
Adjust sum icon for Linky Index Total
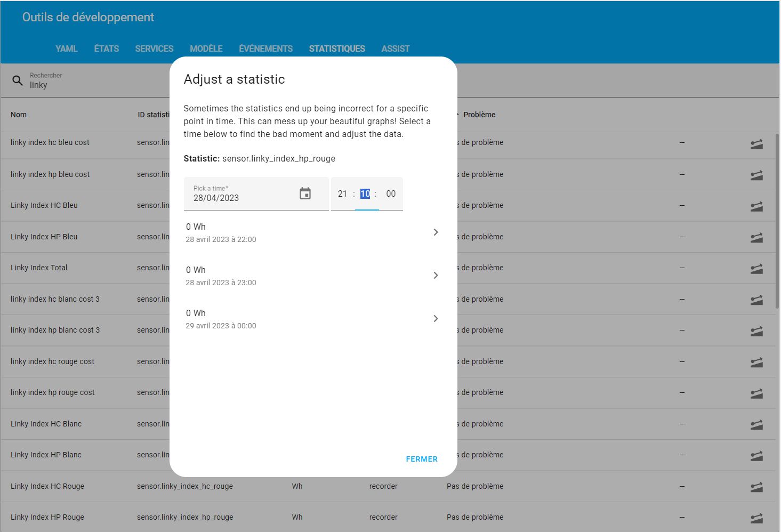(x=756, y=269)
